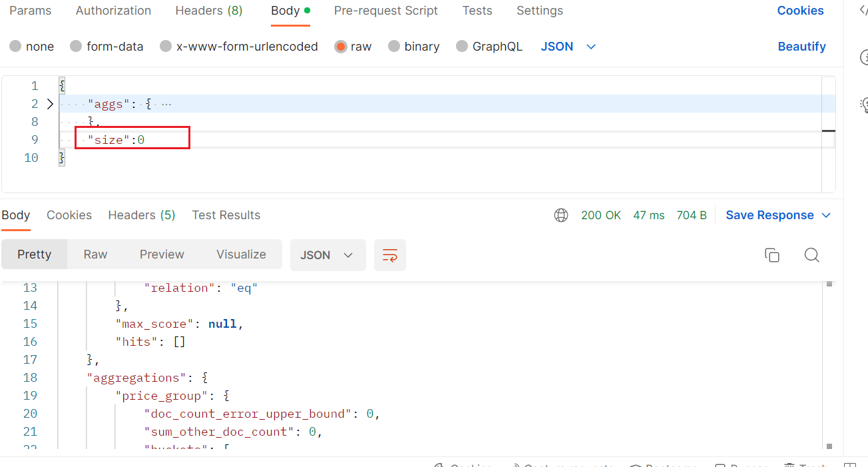Screen dimensions: 868x467
Task: Copy the response body using the copy icon
Action: click(771, 255)
